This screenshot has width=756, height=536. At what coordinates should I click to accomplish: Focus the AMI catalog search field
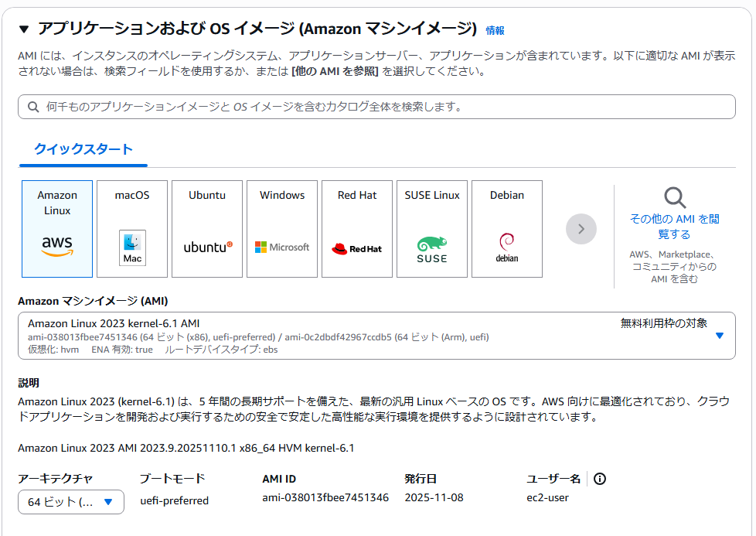[x=387, y=107]
